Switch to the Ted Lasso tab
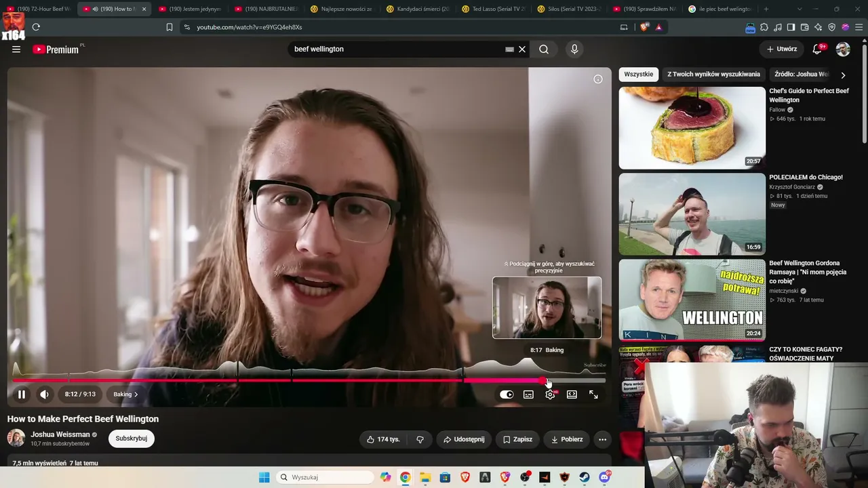 coord(494,9)
